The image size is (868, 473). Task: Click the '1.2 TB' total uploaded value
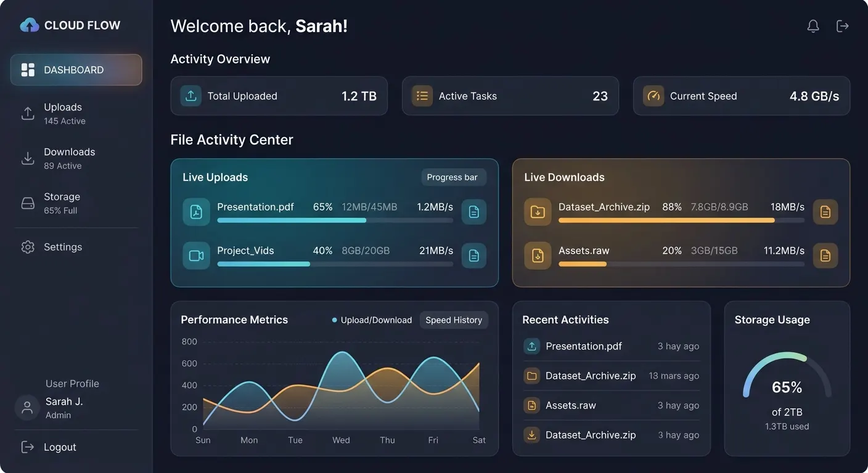tap(359, 96)
